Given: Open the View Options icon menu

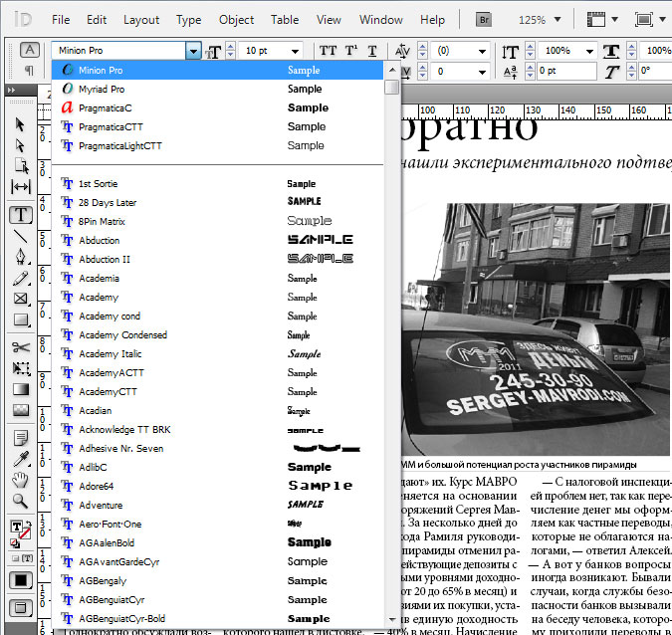Looking at the screenshot, I should (601, 20).
